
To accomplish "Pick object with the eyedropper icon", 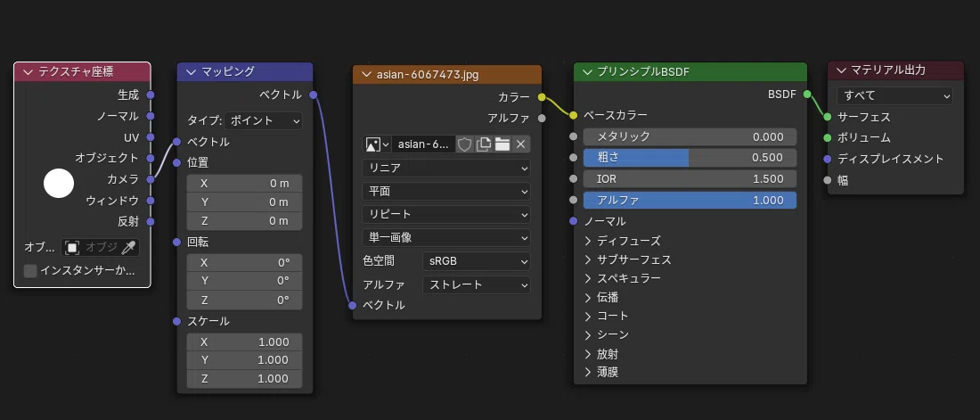I will point(128,248).
